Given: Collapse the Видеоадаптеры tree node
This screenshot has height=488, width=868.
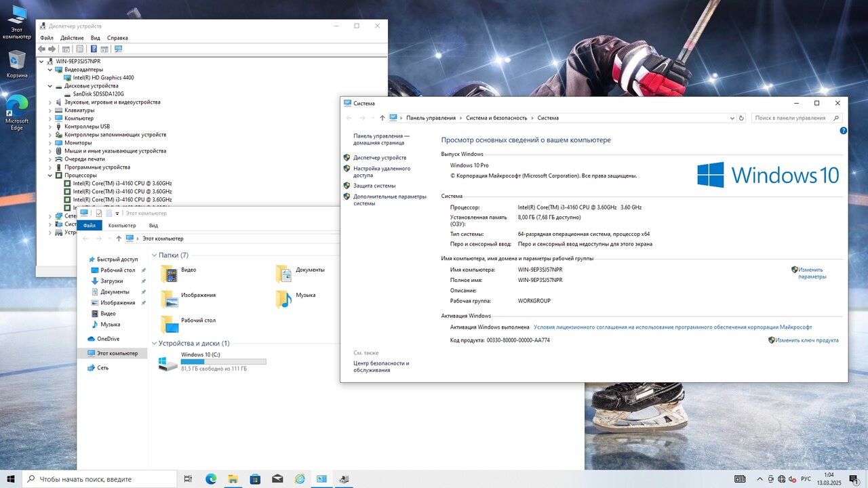Looking at the screenshot, I should point(50,70).
